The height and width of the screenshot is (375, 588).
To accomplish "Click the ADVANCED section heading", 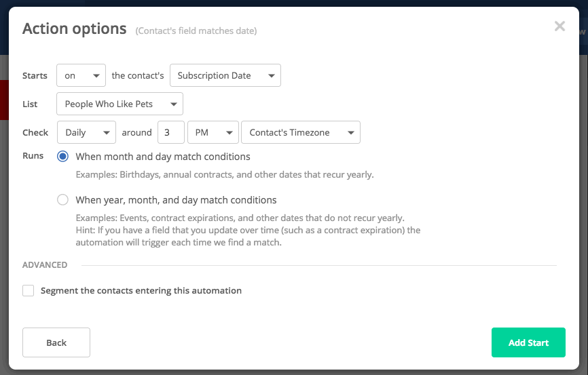I will (45, 265).
